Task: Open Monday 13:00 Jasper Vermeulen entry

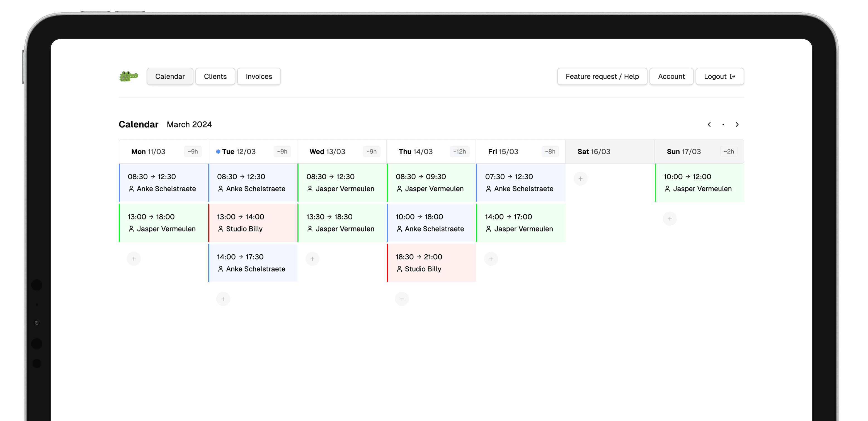Action: (x=163, y=223)
